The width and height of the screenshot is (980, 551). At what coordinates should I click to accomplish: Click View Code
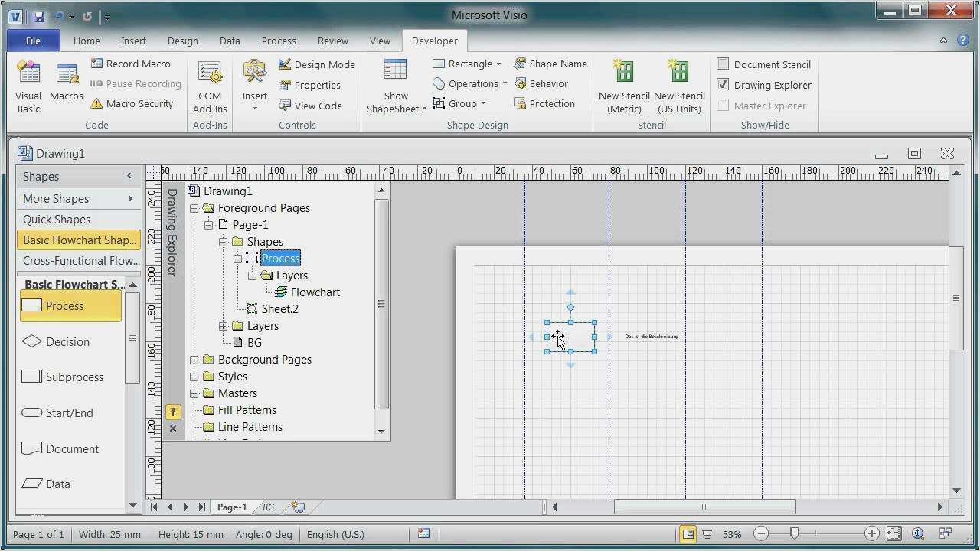310,106
